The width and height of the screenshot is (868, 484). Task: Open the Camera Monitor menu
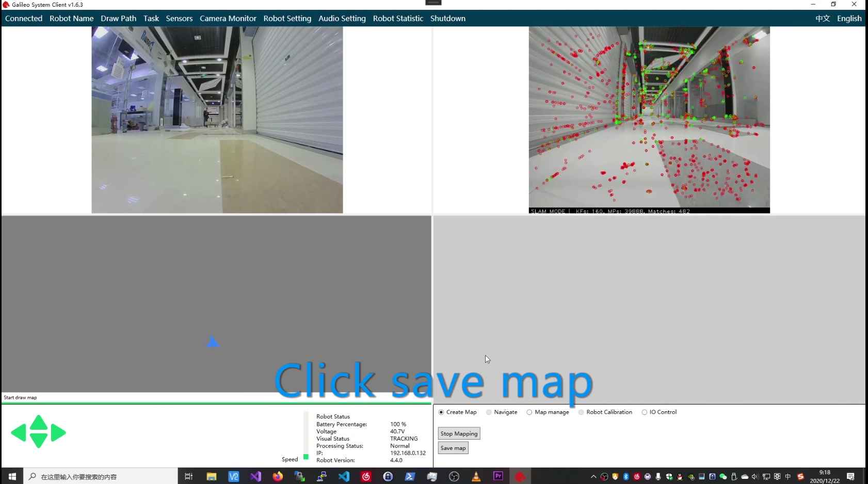228,19
